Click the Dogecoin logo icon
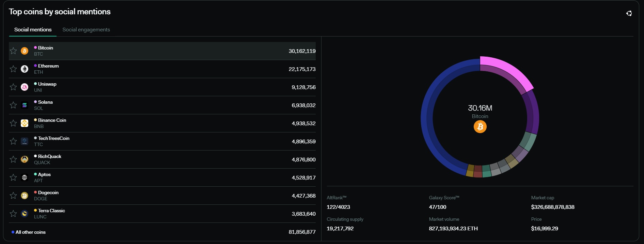This screenshot has height=244, width=644. click(x=25, y=196)
